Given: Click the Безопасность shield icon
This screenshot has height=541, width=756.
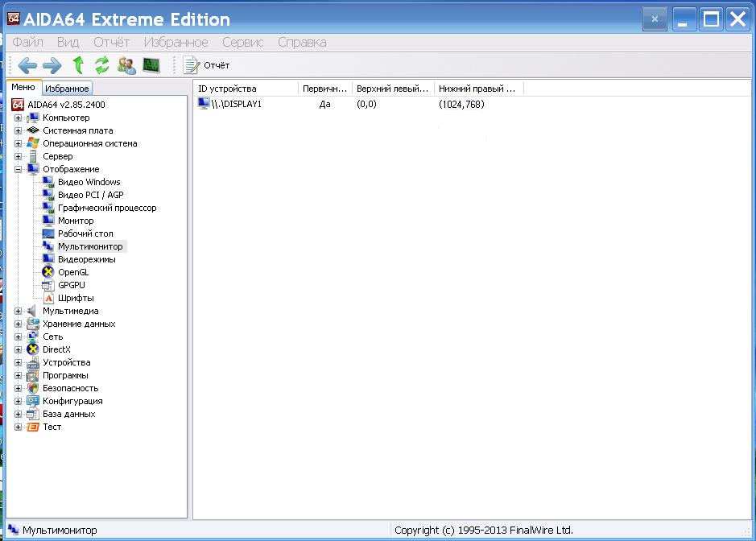Looking at the screenshot, I should [x=33, y=388].
